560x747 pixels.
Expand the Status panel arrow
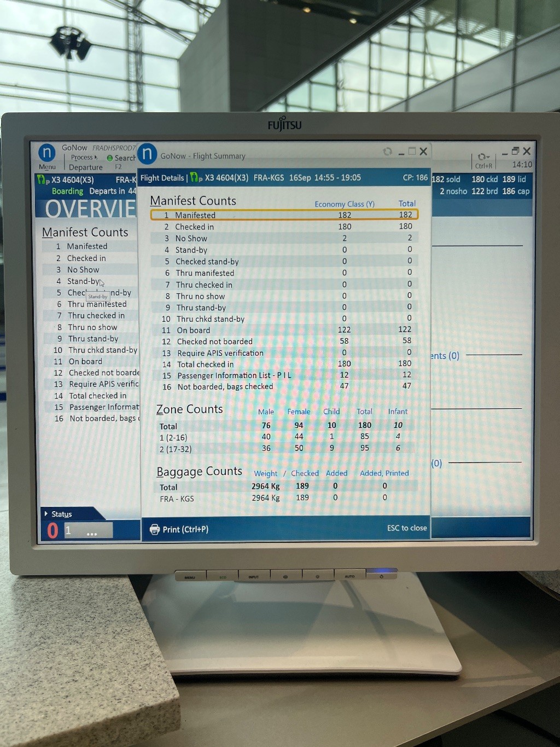coord(46,514)
